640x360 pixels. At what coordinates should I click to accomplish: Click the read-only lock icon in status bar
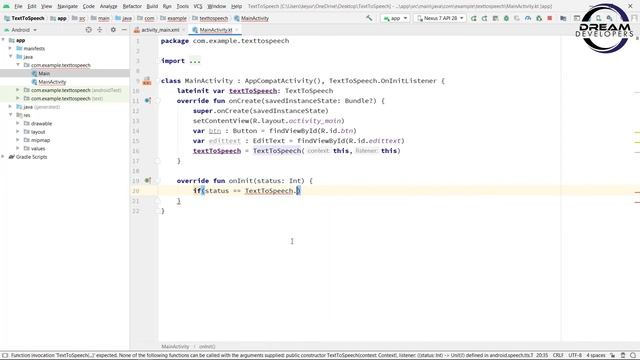click(612, 355)
